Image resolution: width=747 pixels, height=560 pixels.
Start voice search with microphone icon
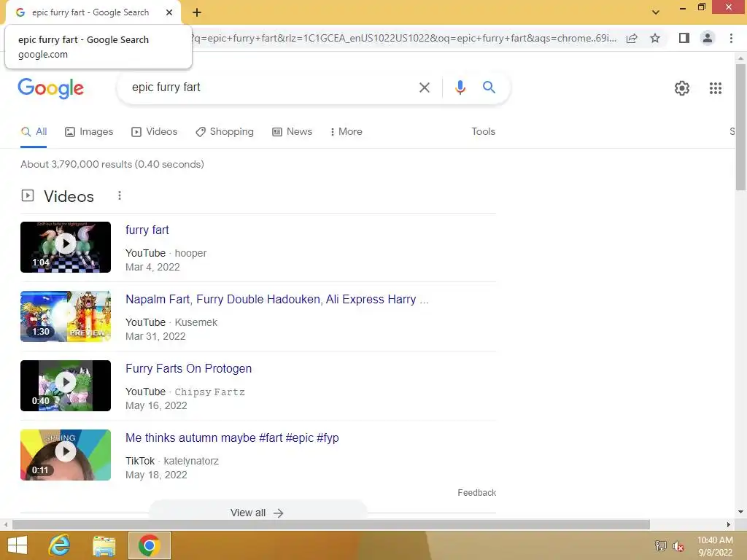(460, 87)
